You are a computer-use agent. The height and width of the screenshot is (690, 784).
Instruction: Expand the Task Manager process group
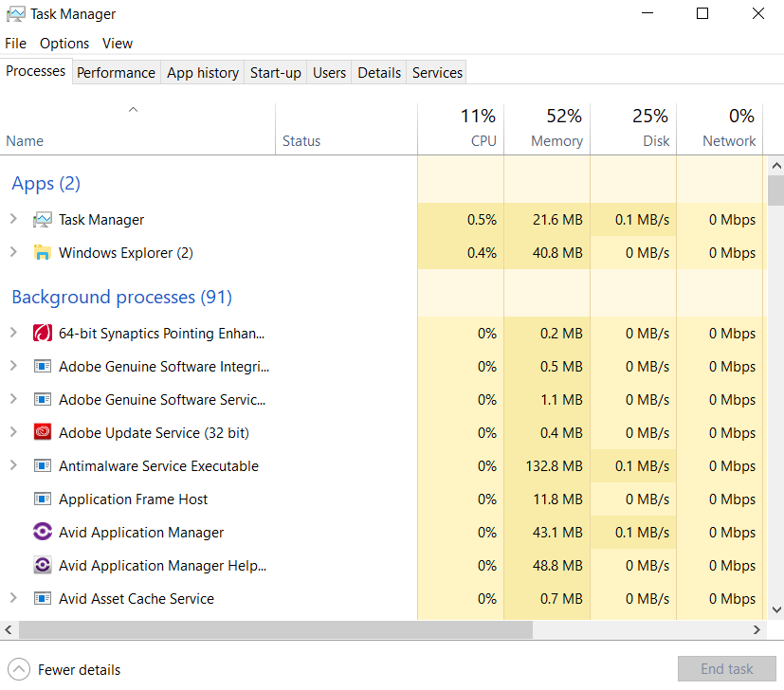(x=13, y=219)
